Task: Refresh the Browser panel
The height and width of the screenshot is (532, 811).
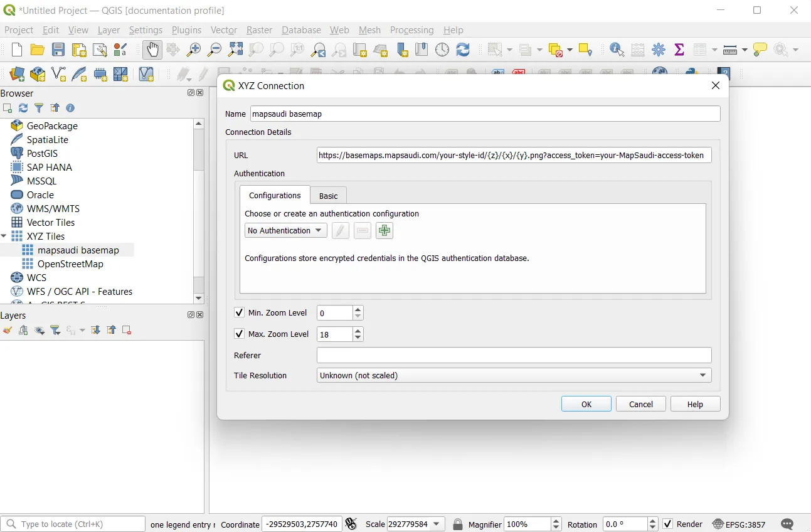Action: click(x=23, y=108)
